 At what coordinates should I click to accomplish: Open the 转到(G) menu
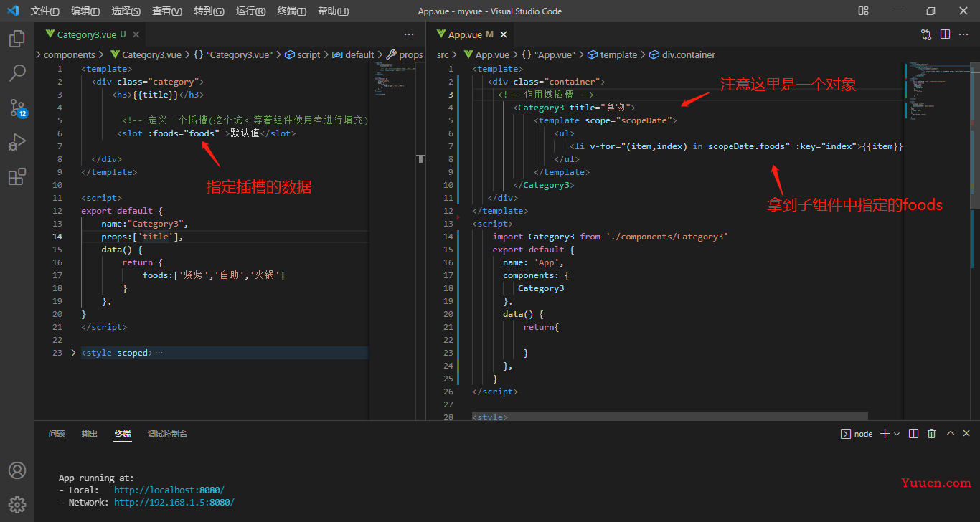pyautogui.click(x=209, y=11)
